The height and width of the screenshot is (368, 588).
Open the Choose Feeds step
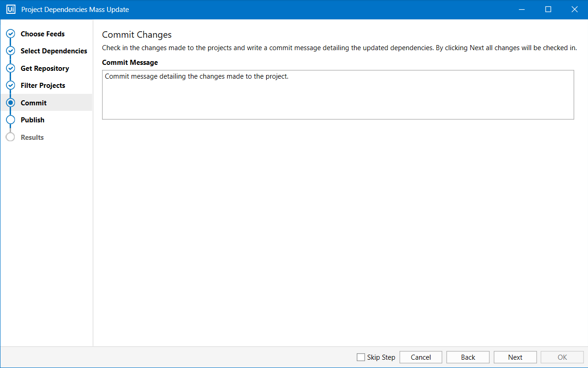point(43,34)
